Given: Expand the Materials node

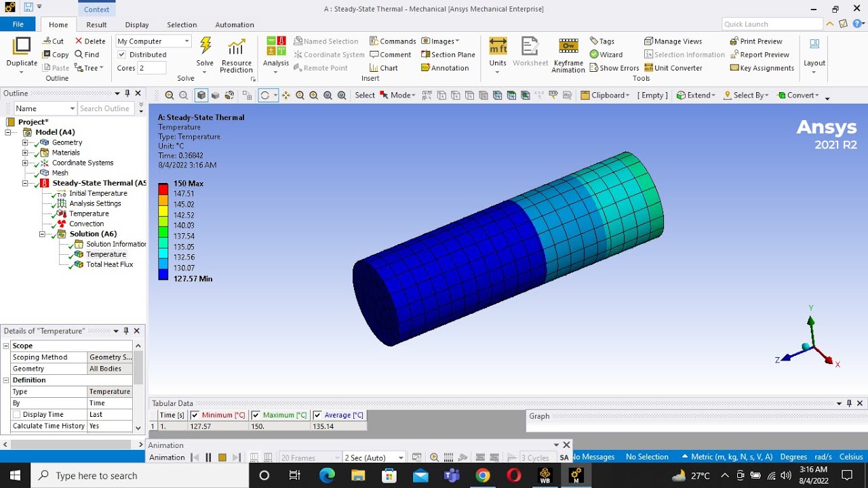Looking at the screenshot, I should 25,152.
